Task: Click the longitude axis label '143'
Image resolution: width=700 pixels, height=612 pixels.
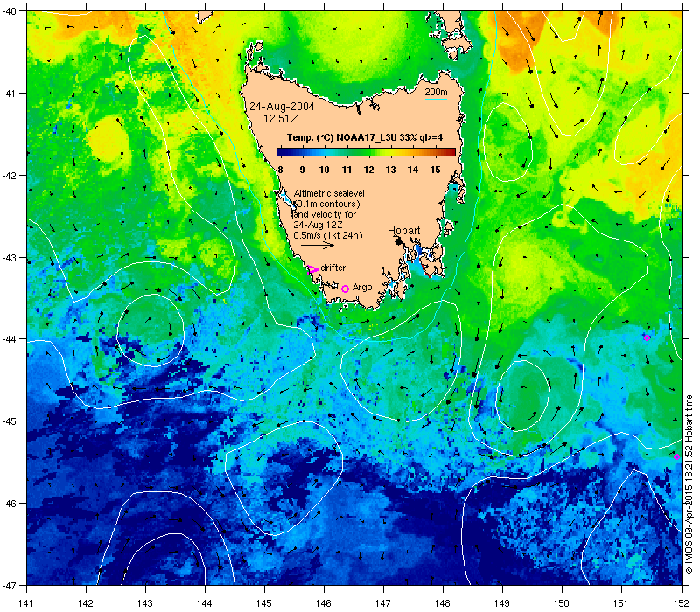Action: point(145,604)
